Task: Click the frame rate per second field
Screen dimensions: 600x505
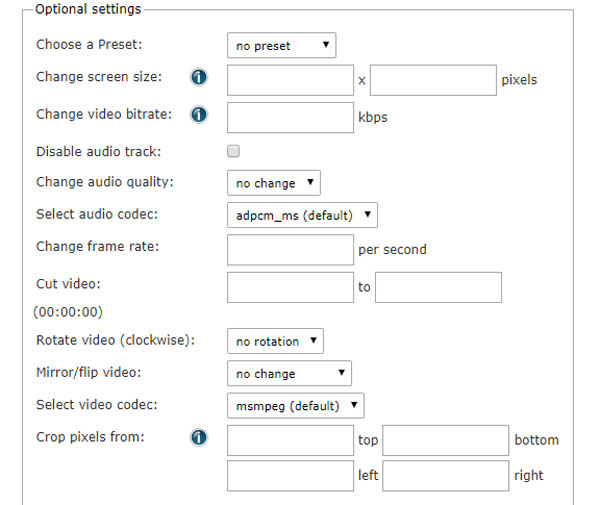Action: click(x=290, y=249)
